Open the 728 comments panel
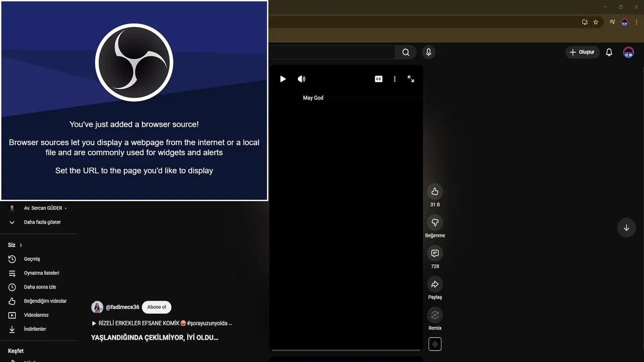Viewport: 644px width, 362px height. coord(435,253)
